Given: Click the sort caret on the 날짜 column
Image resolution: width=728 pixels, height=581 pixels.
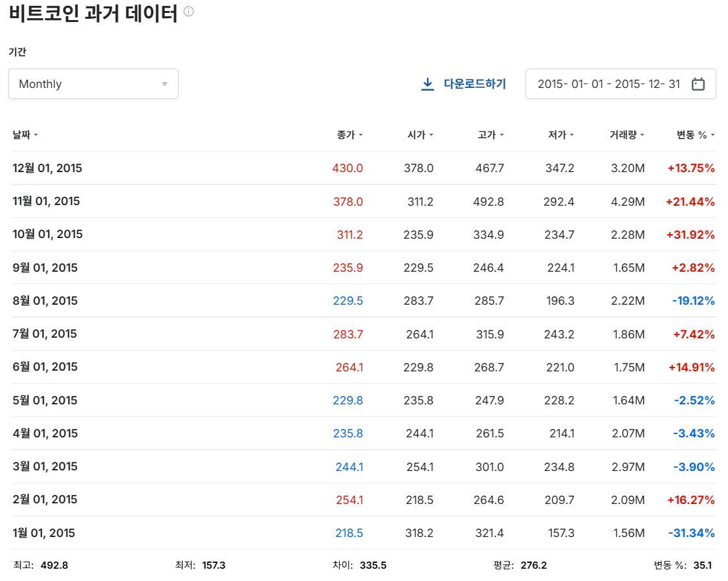Looking at the screenshot, I should pyautogui.click(x=36, y=135).
